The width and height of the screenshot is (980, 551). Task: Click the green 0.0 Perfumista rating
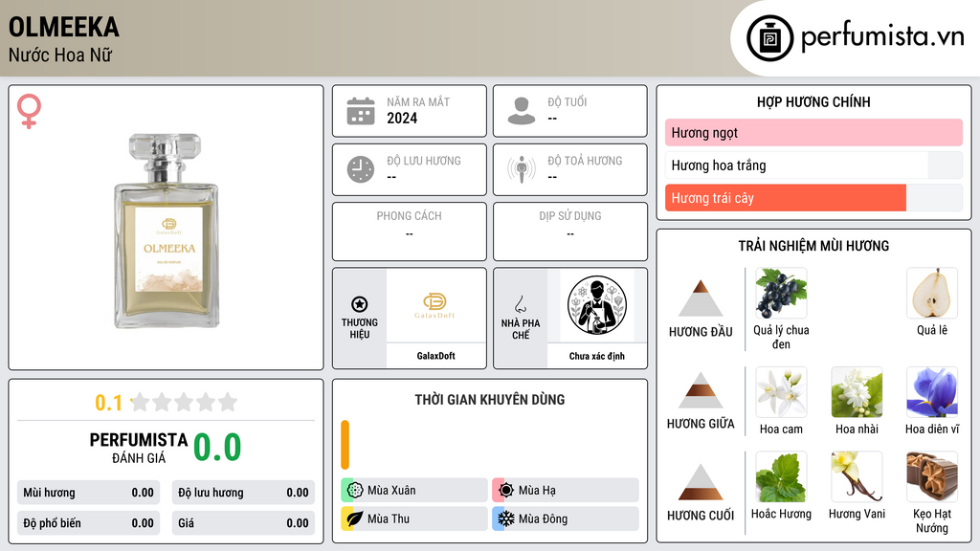pos(217,448)
